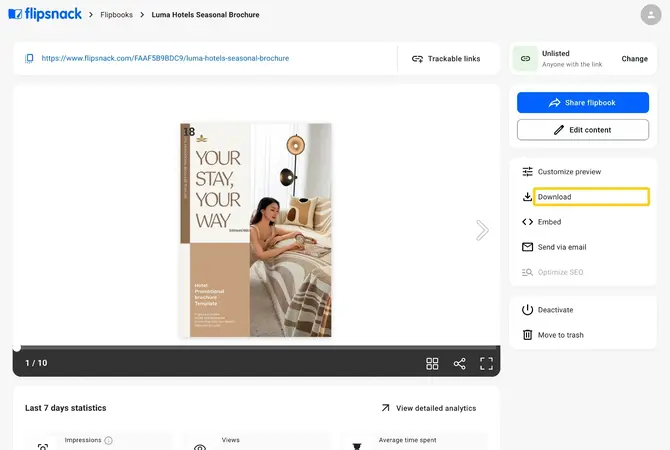
Task: Click the Impressions label
Action: [x=83, y=440]
